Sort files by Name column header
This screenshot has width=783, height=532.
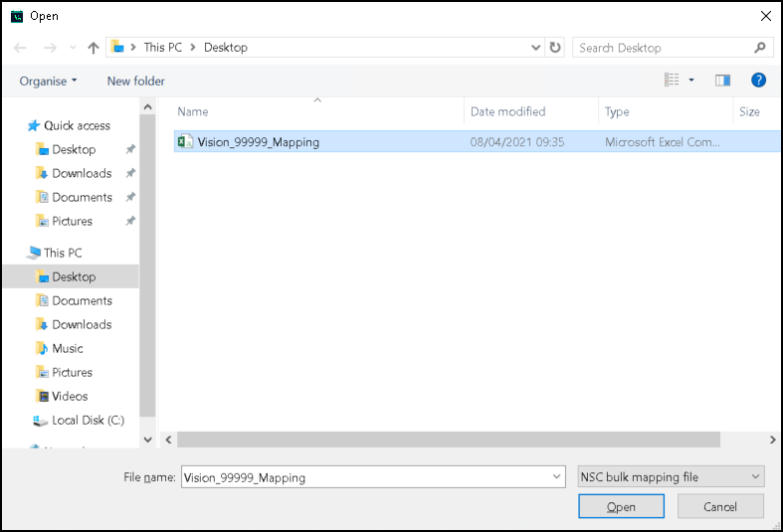tap(193, 111)
